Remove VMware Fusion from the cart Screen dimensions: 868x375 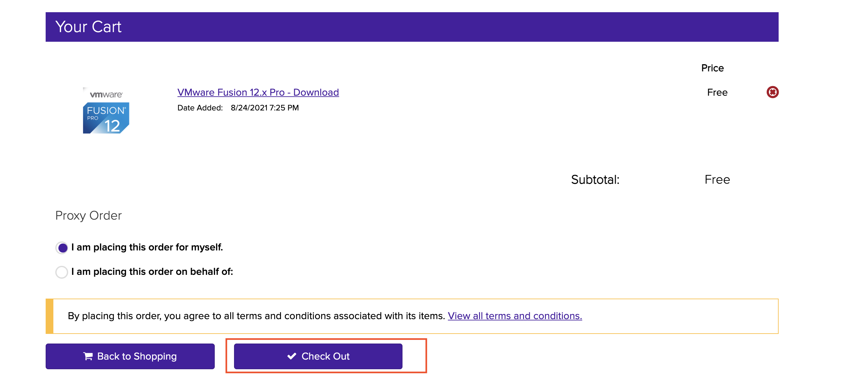pyautogui.click(x=772, y=92)
